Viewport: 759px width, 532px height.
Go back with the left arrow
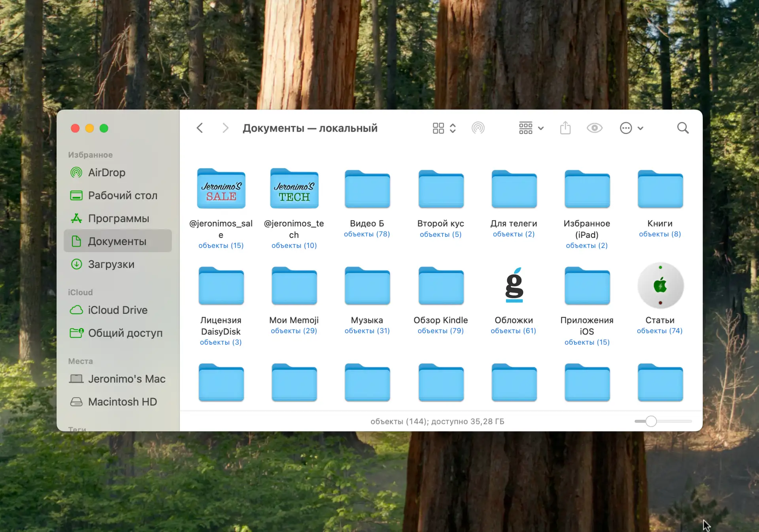(200, 128)
